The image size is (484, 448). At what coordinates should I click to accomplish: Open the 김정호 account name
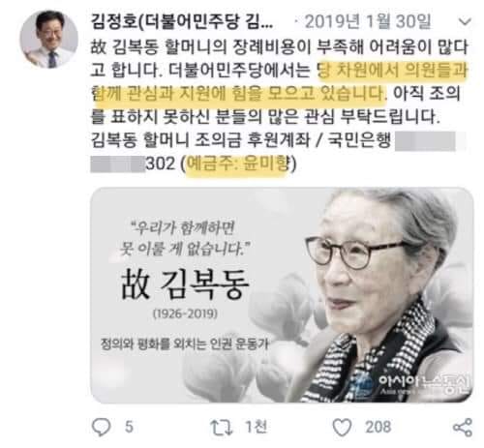tap(182, 22)
